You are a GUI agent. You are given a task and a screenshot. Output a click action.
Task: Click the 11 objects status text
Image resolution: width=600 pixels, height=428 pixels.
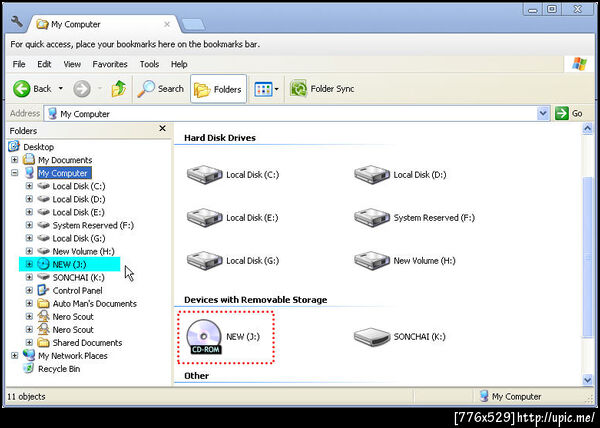point(26,397)
